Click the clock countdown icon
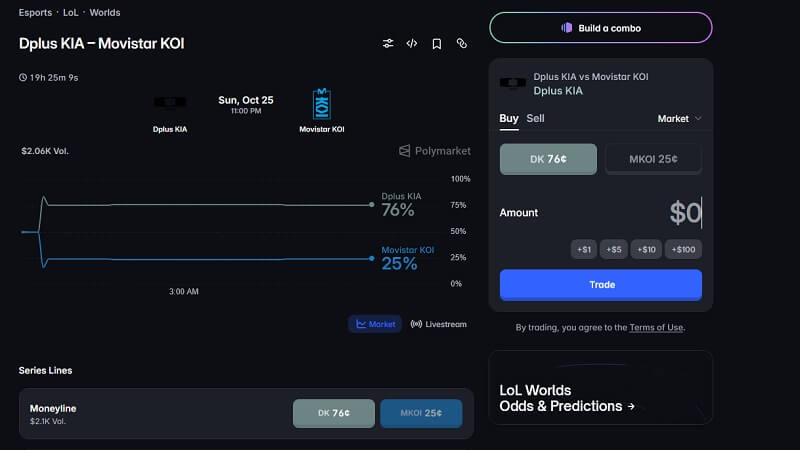Image resolution: width=800 pixels, height=450 pixels. coord(23,78)
